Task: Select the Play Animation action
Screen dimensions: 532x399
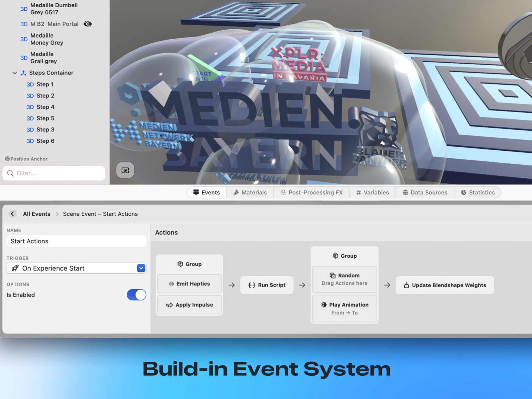Action: click(x=344, y=308)
